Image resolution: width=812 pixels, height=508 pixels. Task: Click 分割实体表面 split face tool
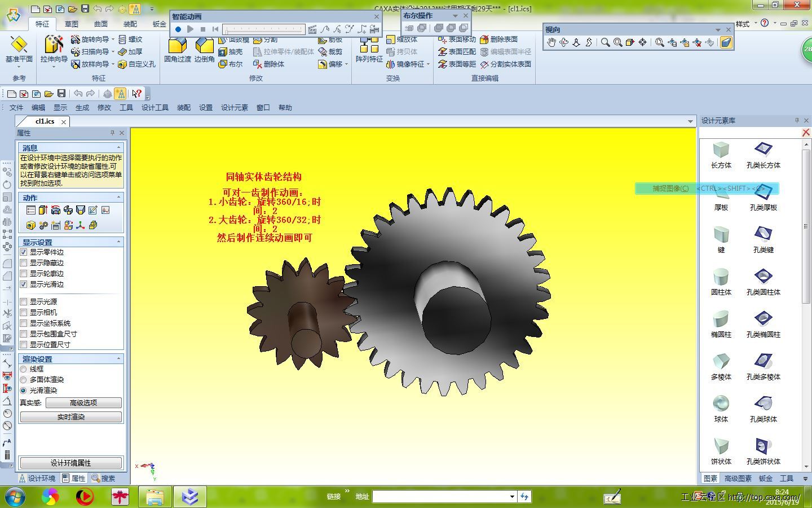(x=506, y=64)
